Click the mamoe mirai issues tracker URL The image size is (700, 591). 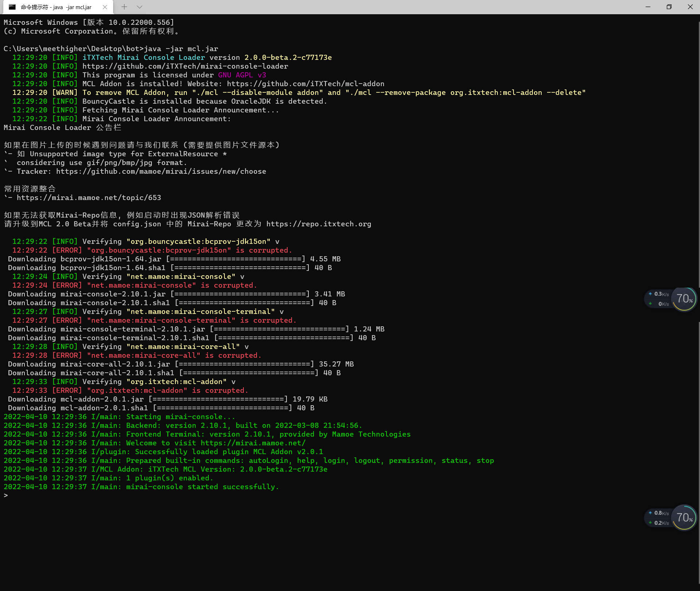(x=161, y=171)
